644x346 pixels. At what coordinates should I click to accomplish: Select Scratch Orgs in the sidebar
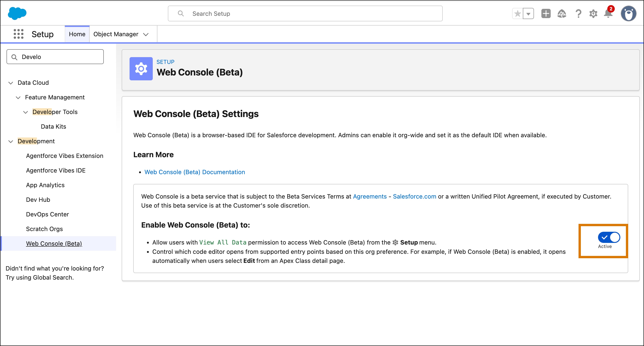point(44,229)
